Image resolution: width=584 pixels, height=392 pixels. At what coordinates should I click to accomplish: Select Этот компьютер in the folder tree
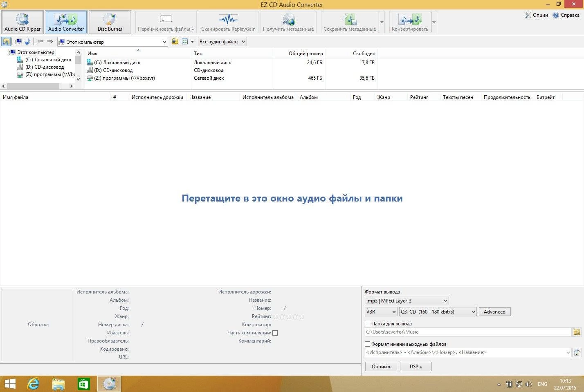click(36, 52)
